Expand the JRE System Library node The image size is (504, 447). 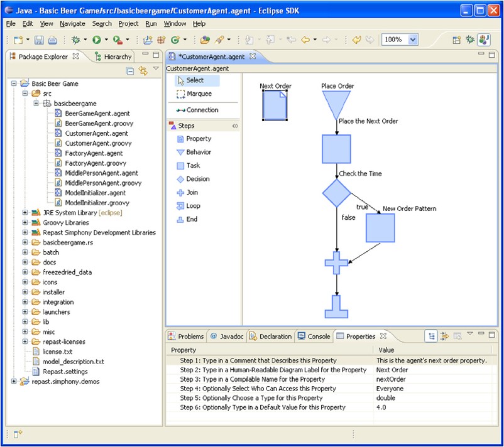click(x=26, y=213)
